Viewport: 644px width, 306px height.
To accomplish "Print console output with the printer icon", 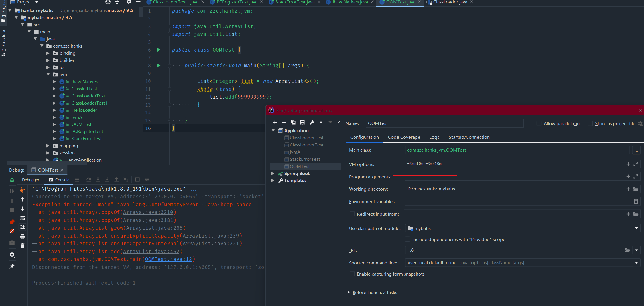I will 23,236.
